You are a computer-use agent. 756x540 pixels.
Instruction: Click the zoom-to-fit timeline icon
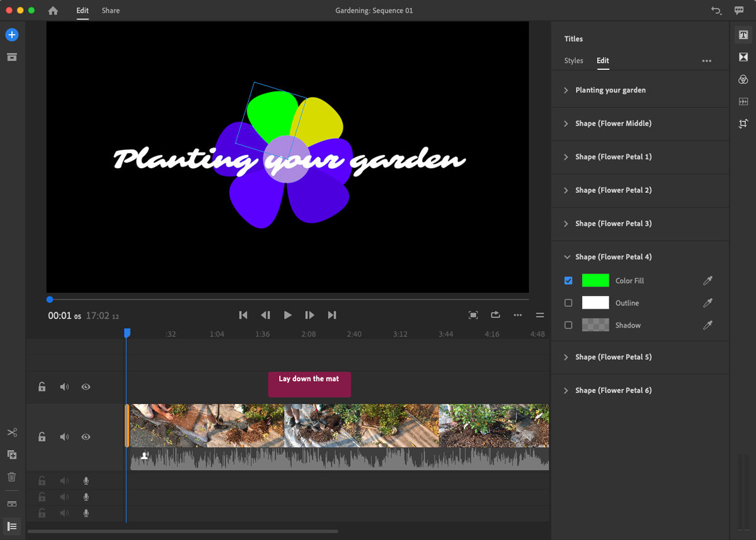(x=540, y=315)
